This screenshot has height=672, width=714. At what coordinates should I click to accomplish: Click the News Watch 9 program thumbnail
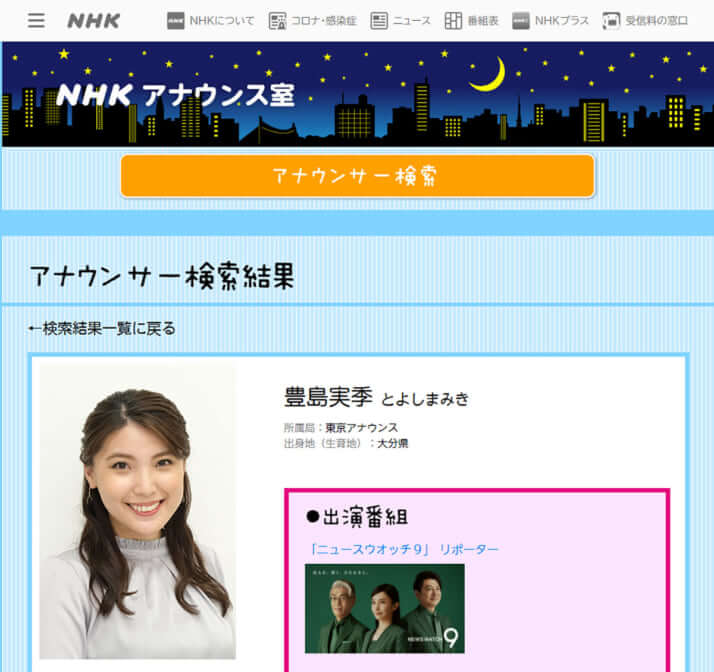pos(384,608)
